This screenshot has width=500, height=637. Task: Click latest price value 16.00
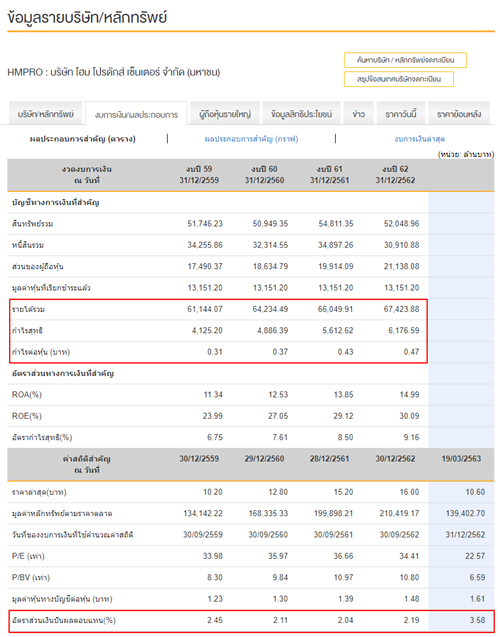(x=409, y=492)
